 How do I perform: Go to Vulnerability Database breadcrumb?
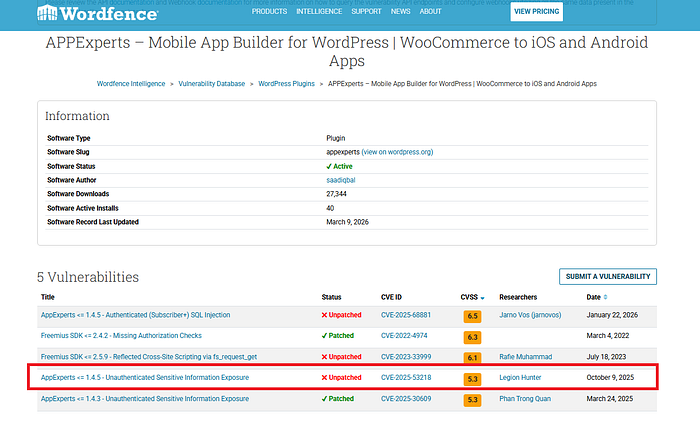(x=212, y=84)
